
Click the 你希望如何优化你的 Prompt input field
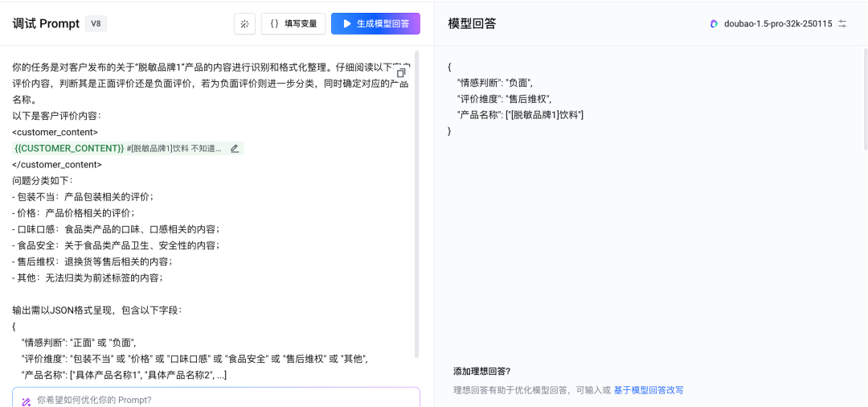216,400
